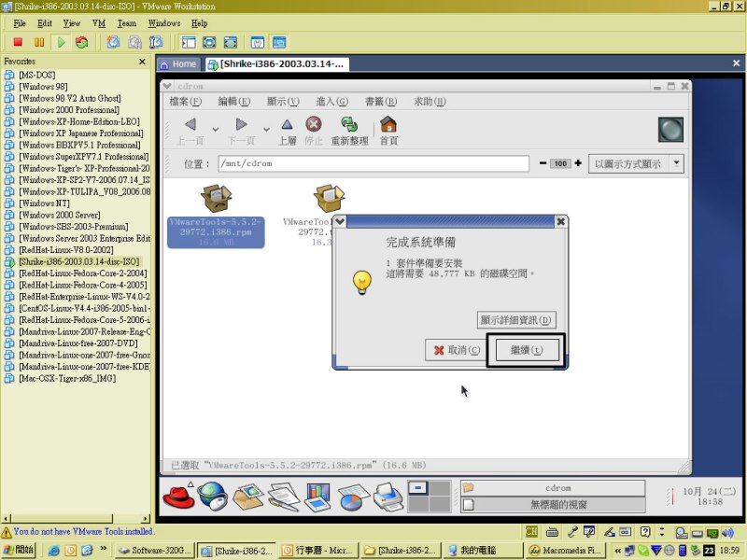This screenshot has width=747, height=560.
Task: Launch the web browser globe panel icon
Action: pos(213,497)
